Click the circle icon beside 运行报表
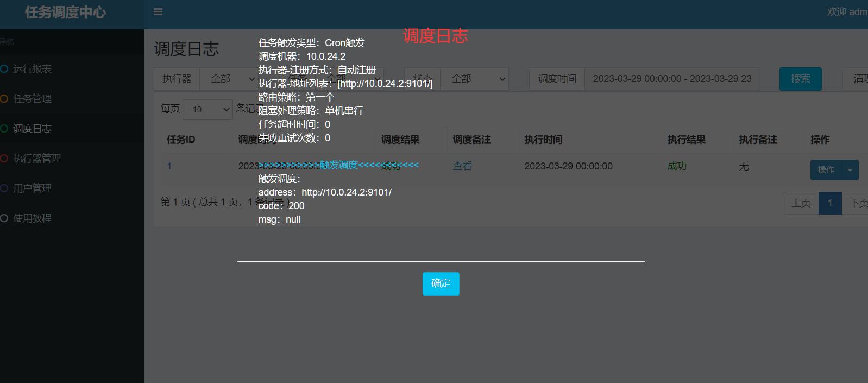Viewport: 868px width, 383px height. 4,69
